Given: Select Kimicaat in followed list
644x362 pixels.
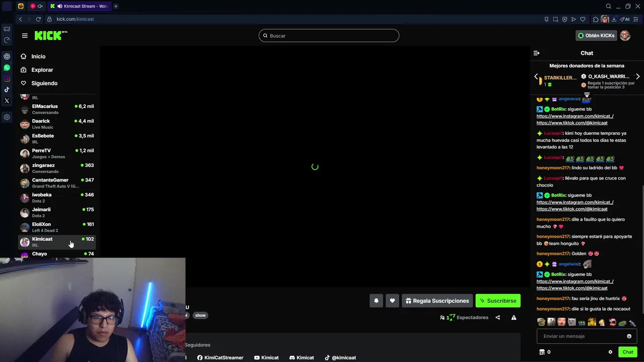Looking at the screenshot, I should pos(57,242).
